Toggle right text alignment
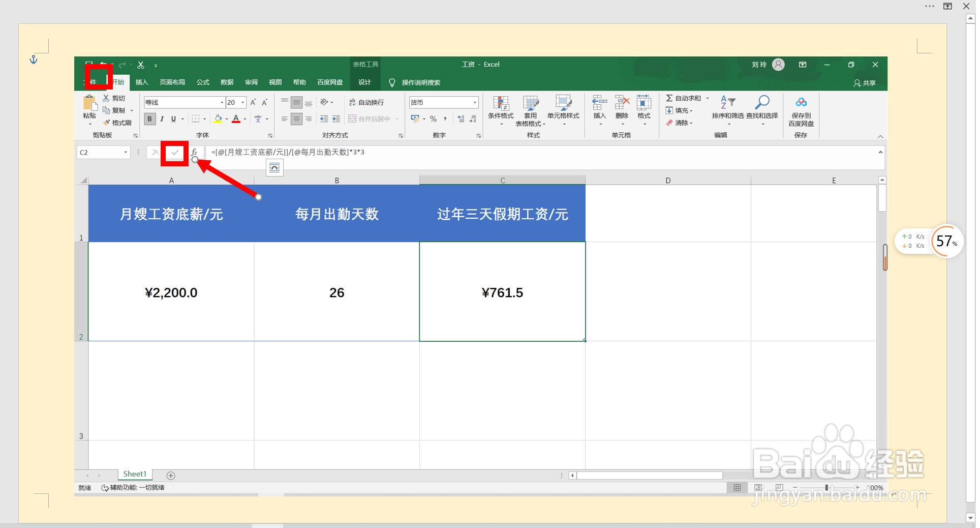 pyautogui.click(x=309, y=119)
